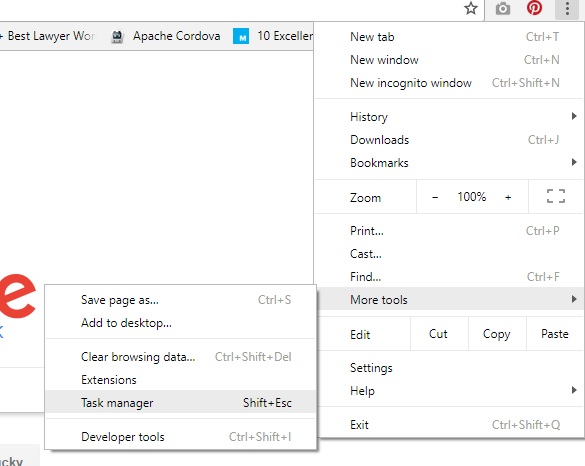The height and width of the screenshot is (466, 585).
Task: Click the Paste button in Edit row
Action: point(555,334)
